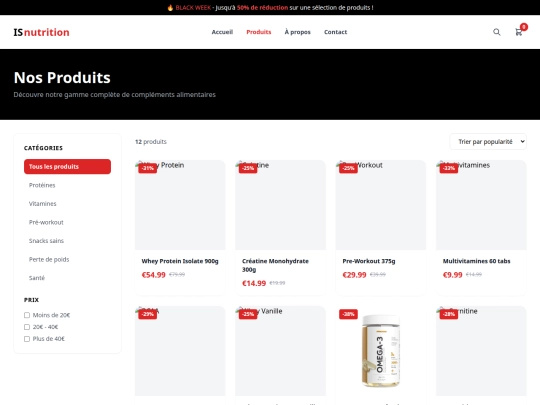Click Créatine Monohydrate 300g title

[x=275, y=265]
